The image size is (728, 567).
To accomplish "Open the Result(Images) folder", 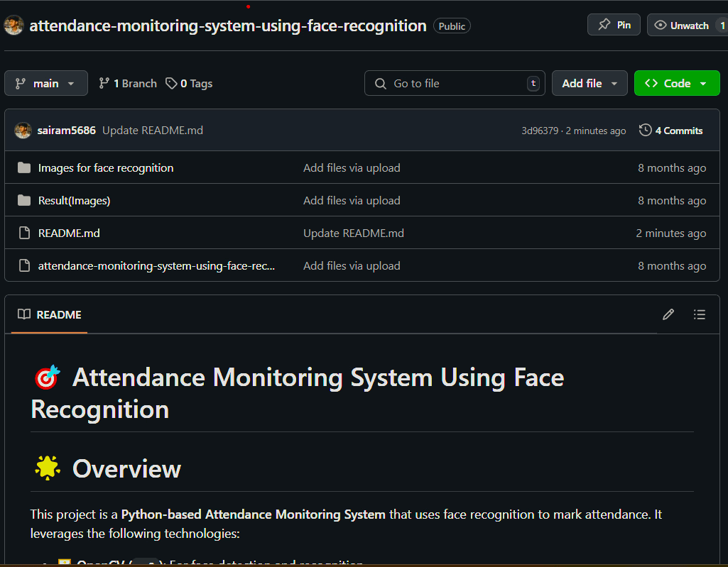I will 75,200.
